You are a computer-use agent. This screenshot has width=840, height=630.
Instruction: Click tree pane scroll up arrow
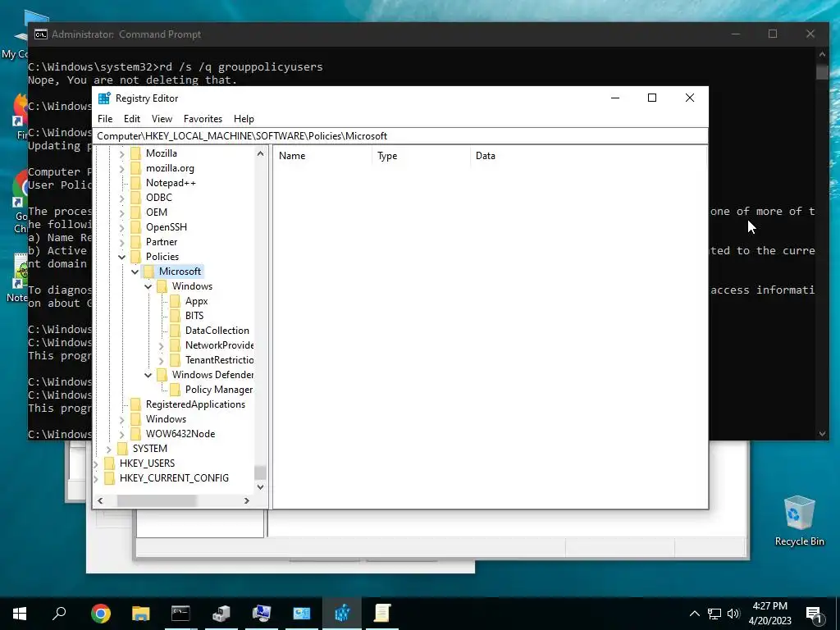point(260,153)
